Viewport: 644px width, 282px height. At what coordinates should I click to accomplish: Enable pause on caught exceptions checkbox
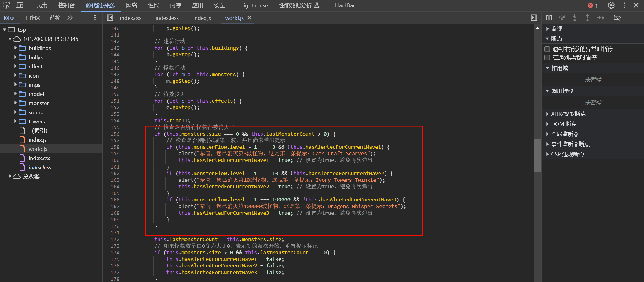(547, 57)
